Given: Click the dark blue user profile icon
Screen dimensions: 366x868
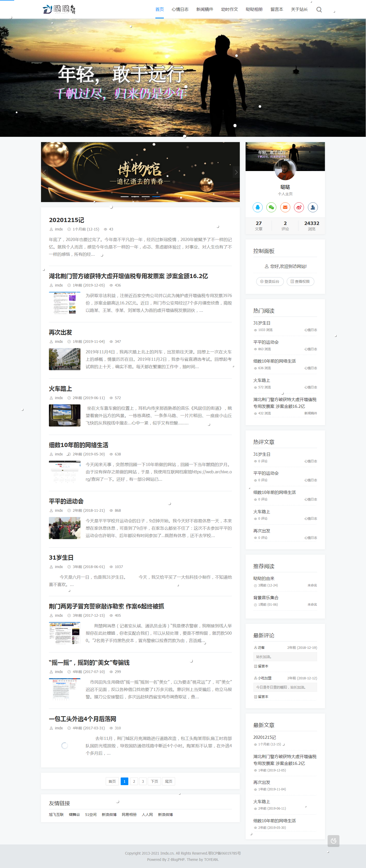Looking at the screenshot, I should [x=313, y=207].
